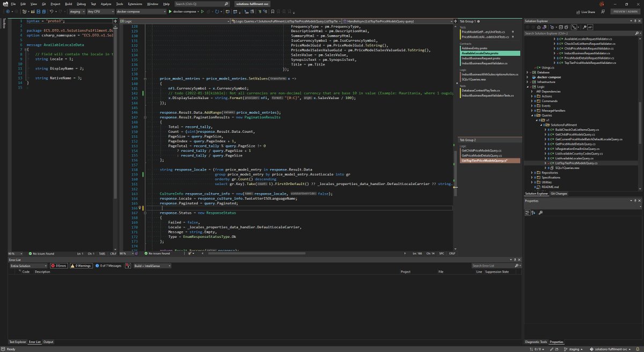Click the search magnifier in the top search box
644x352 pixels.
tap(226, 4)
